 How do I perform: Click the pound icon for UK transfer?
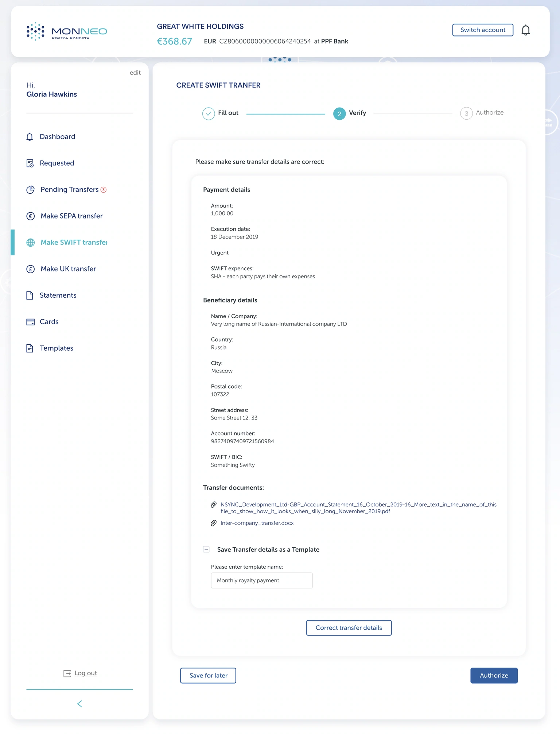click(31, 269)
